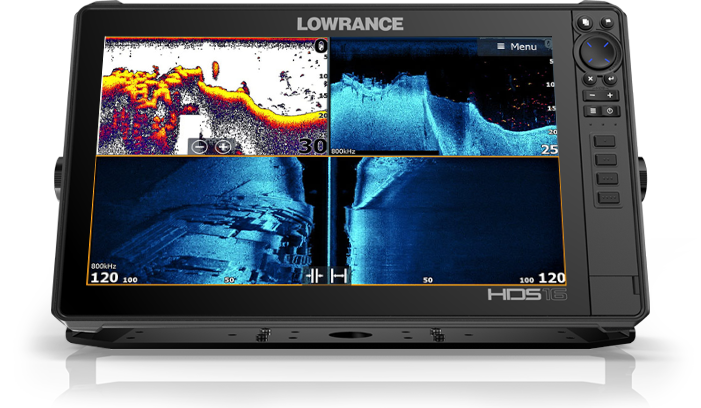Select the wide range icon on SideScan
Viewport: 701px width, 408px height.
click(339, 276)
